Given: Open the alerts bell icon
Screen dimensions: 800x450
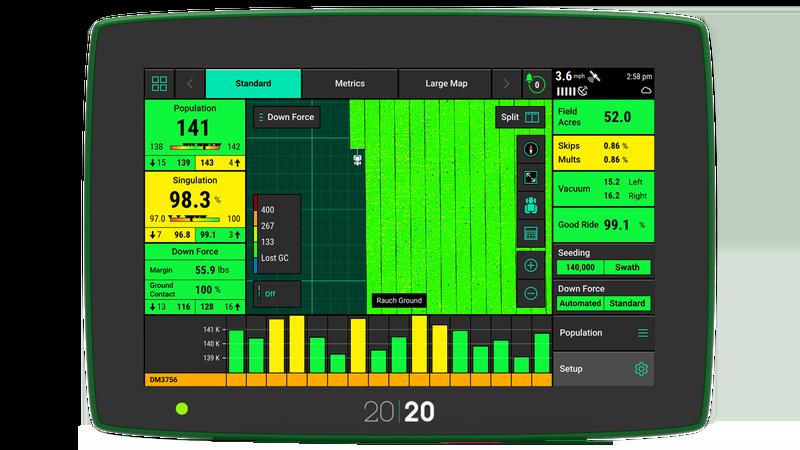Looking at the screenshot, I should [x=536, y=83].
